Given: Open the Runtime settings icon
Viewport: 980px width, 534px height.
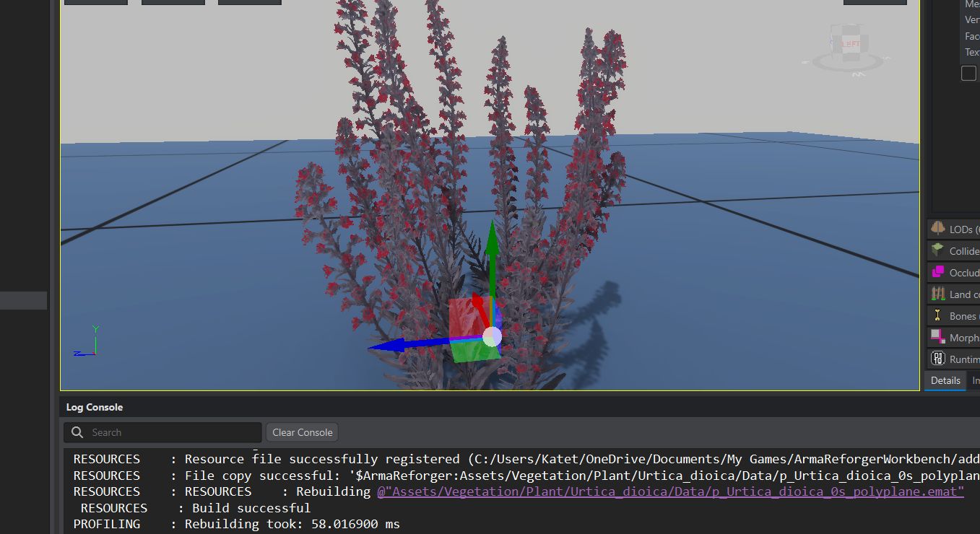Looking at the screenshot, I should (937, 359).
